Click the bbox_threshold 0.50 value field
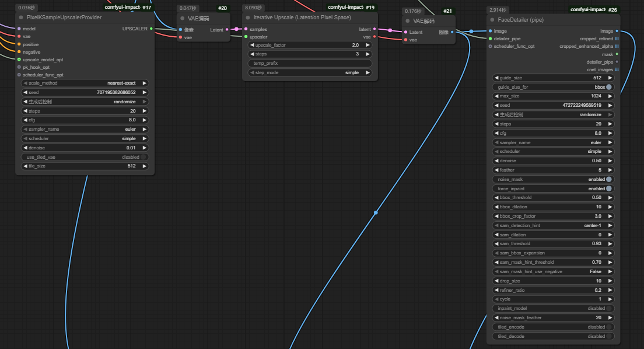The height and width of the screenshot is (349, 644). pyautogui.click(x=552, y=198)
